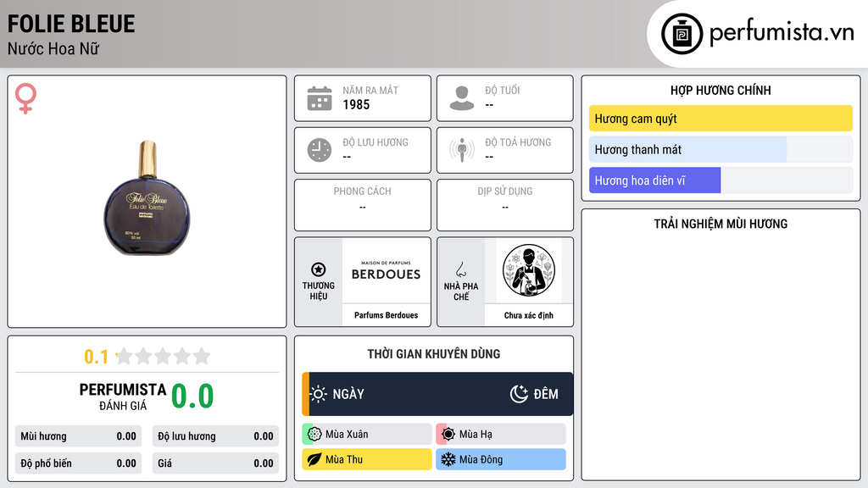
Task: Click the flower icon for Mùa Xuân
Action: pyautogui.click(x=314, y=435)
